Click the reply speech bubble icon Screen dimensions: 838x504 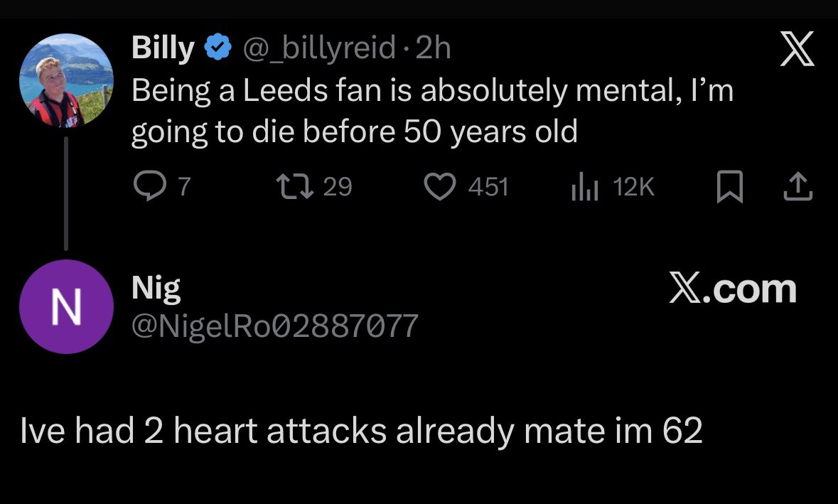[148, 186]
